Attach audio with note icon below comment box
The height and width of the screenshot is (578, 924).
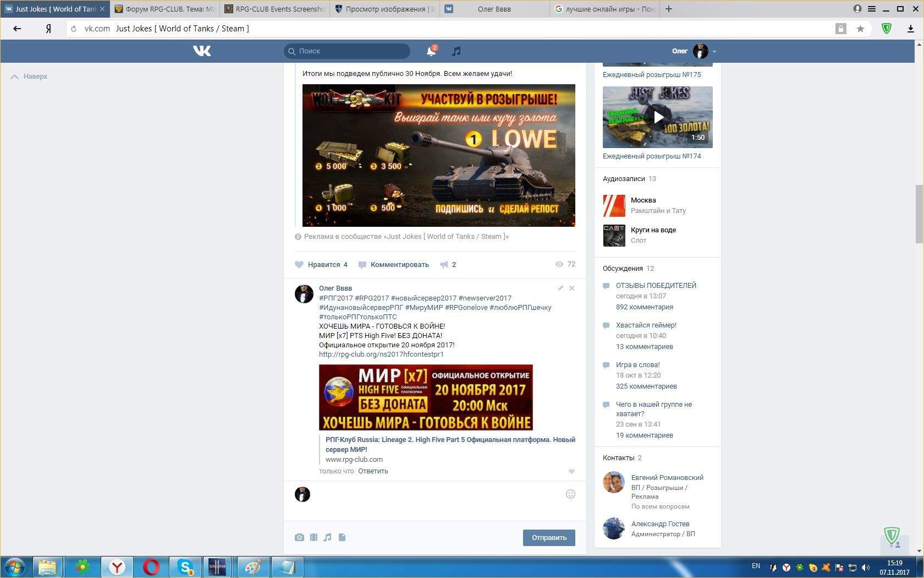[x=327, y=537]
